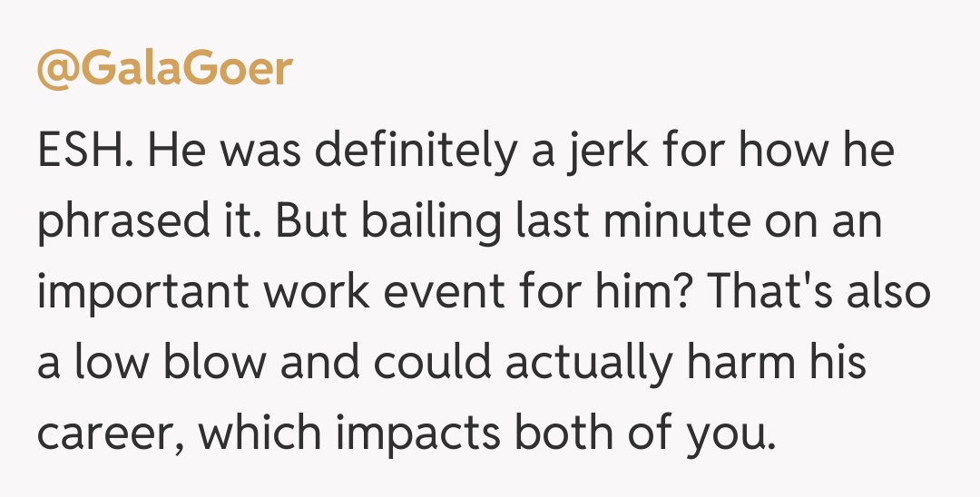
Task: Click the word "actually" in the comment
Action: click(x=590, y=364)
